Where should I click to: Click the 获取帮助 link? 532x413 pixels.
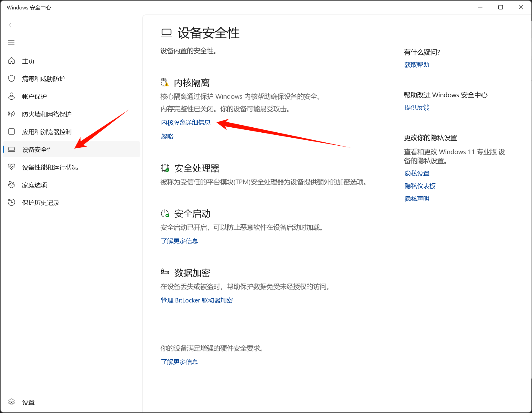[417, 65]
